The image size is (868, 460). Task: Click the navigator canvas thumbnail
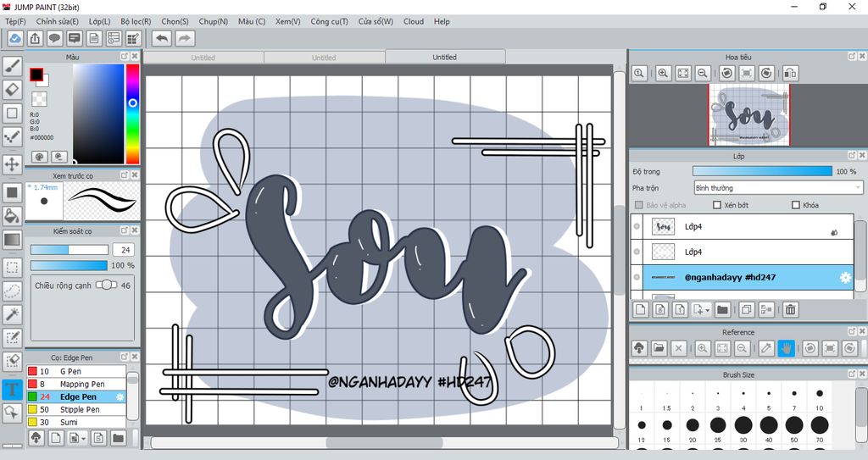pyautogui.click(x=749, y=115)
